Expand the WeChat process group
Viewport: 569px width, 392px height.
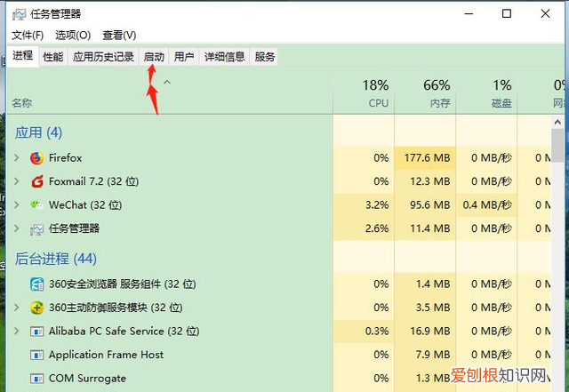pyautogui.click(x=16, y=204)
